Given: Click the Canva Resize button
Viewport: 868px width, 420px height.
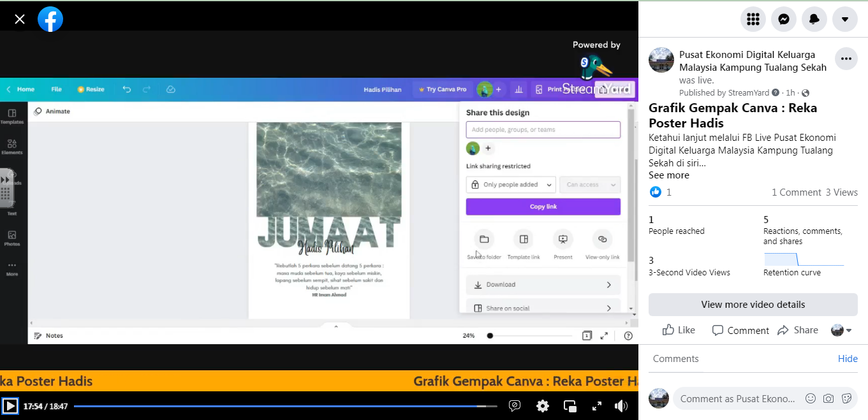Looking at the screenshot, I should [91, 89].
